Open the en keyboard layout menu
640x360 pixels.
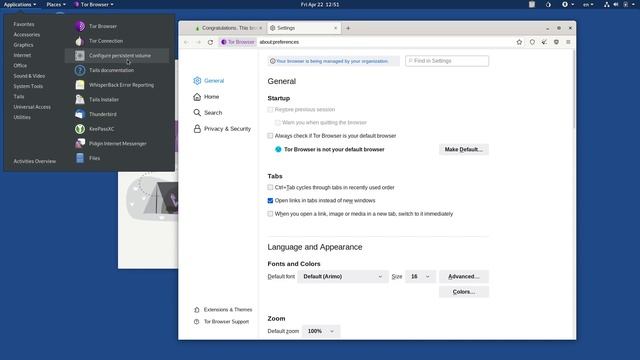(588, 4)
